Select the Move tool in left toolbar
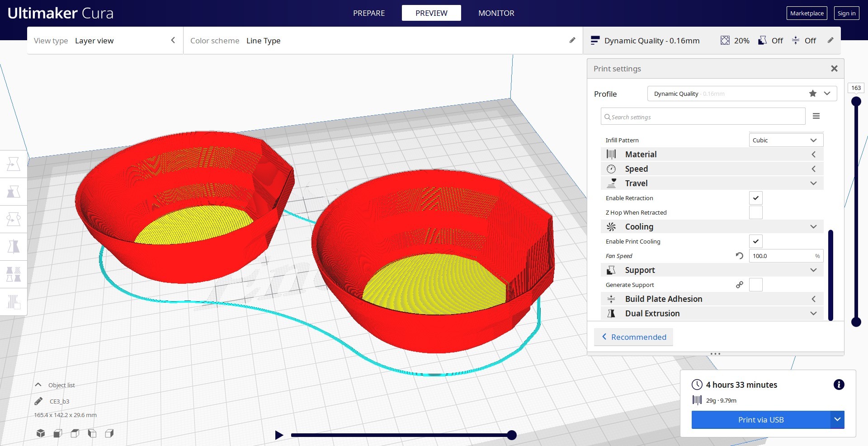The width and height of the screenshot is (868, 446). tap(14, 164)
